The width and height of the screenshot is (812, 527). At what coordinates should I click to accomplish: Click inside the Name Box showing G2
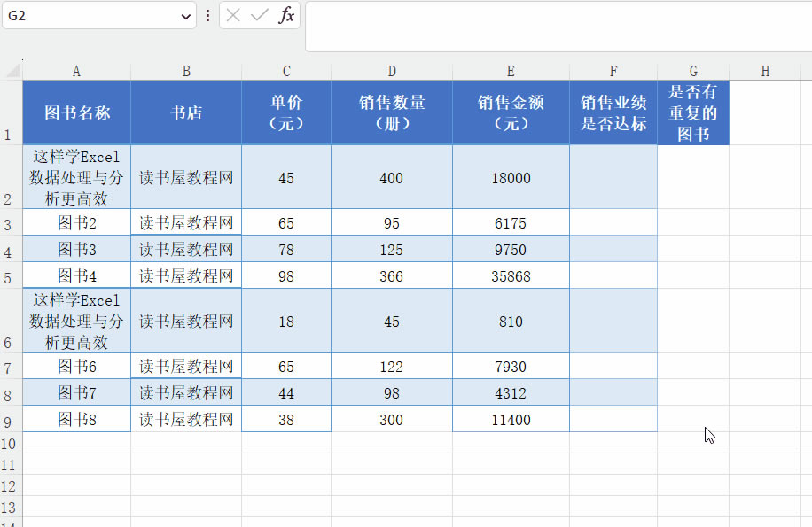point(89,15)
